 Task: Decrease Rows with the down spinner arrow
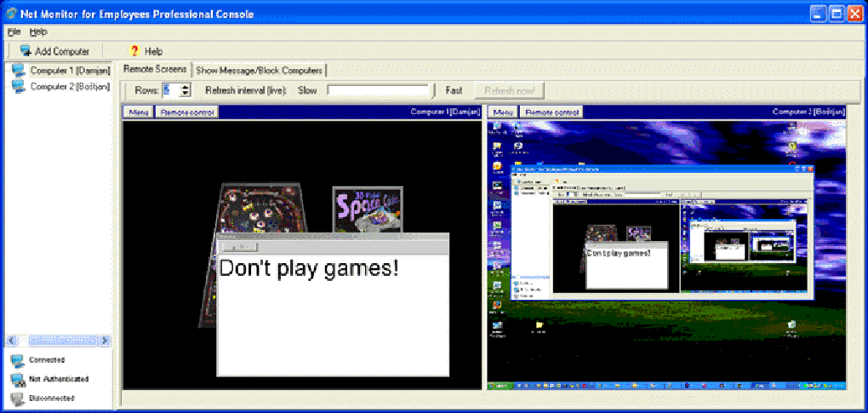coord(186,94)
